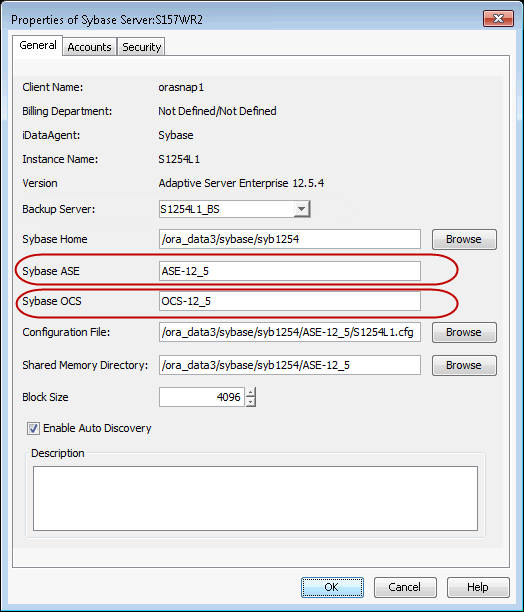The height and width of the screenshot is (612, 524).
Task: Select the client name 'orasnap1'
Action: click(x=181, y=87)
